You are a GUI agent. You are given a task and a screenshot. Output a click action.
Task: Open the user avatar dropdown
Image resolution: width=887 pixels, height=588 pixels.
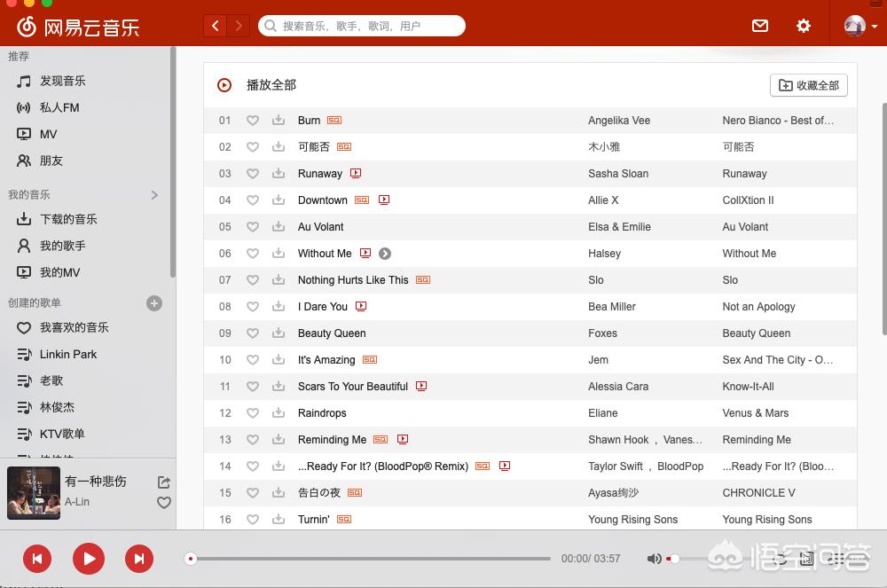(x=860, y=26)
